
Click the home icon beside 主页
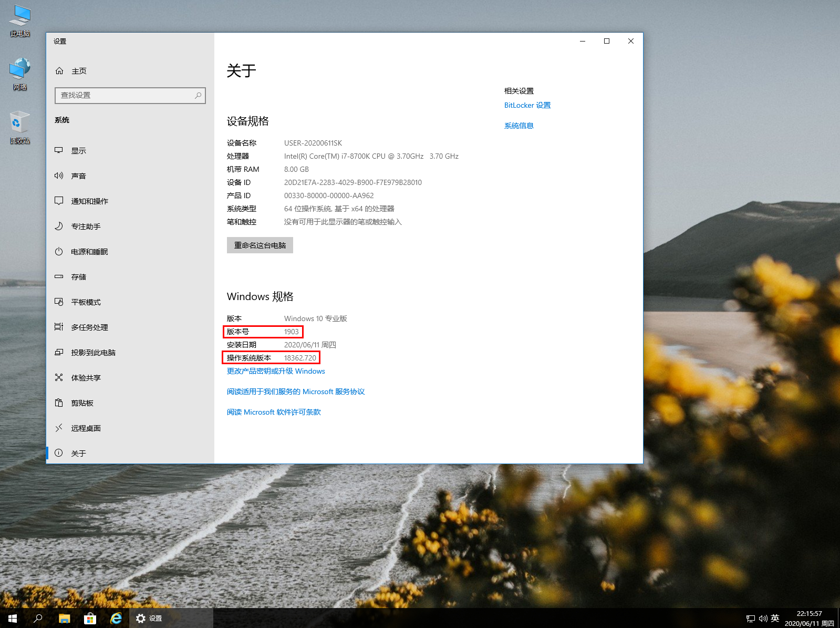tap(59, 71)
